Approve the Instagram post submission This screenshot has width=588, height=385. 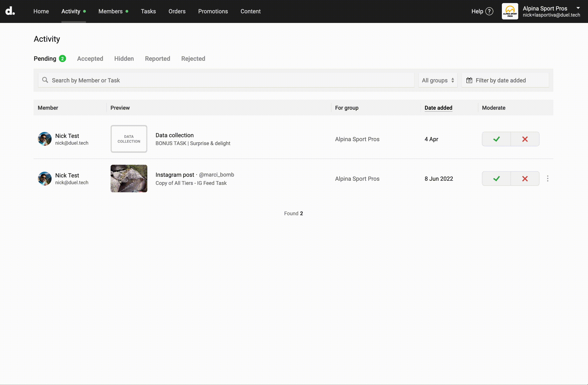pyautogui.click(x=496, y=179)
